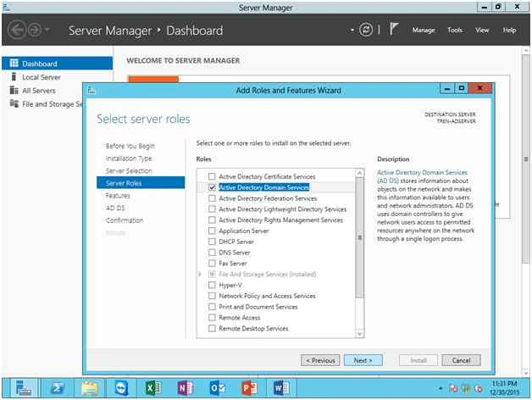Launch Excel from the taskbar
This screenshot has width=532, height=400.
click(153, 388)
